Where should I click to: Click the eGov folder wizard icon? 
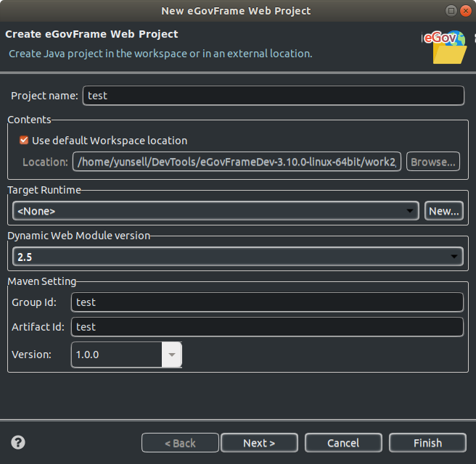coord(446,47)
